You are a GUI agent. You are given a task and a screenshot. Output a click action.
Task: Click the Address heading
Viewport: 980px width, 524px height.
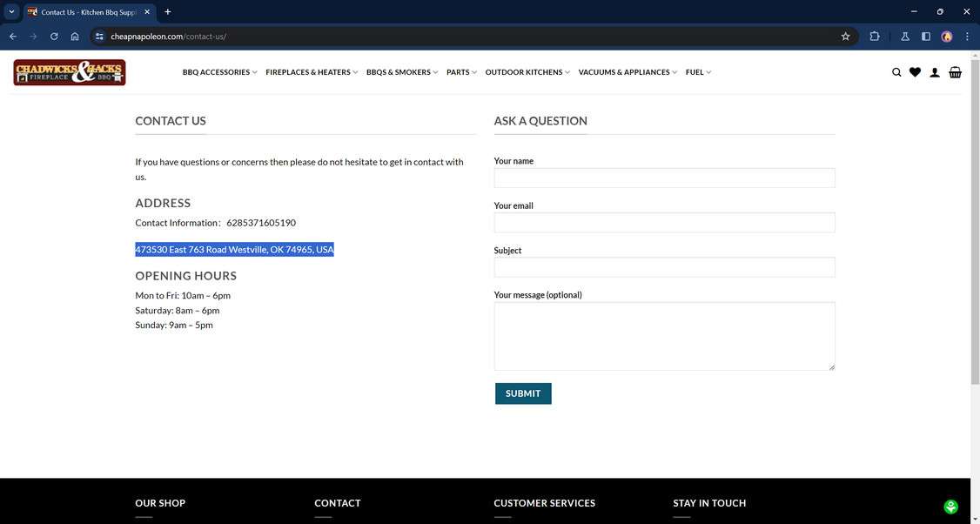[163, 203]
